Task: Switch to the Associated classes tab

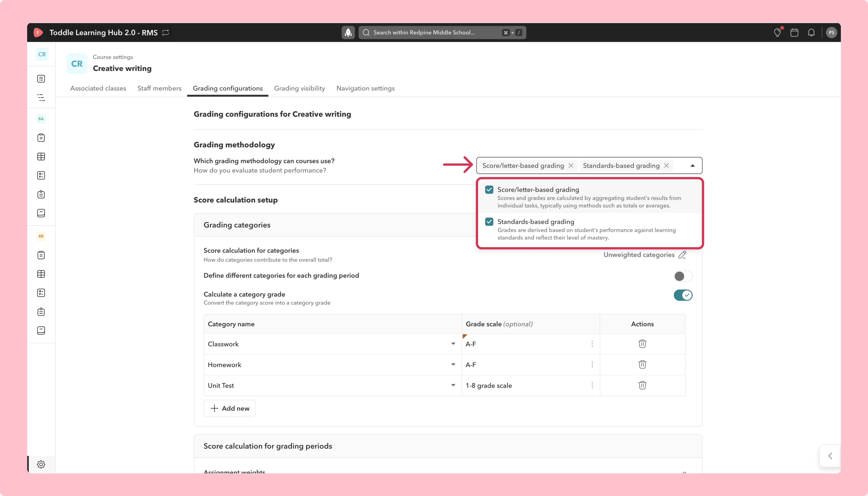Action: click(x=98, y=88)
